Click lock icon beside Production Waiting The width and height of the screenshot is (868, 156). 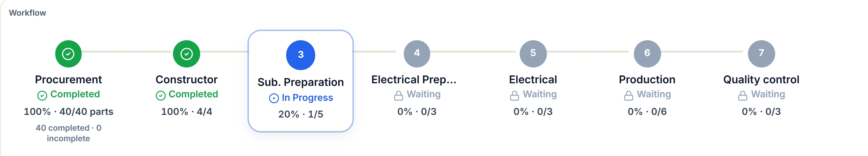tap(628, 96)
